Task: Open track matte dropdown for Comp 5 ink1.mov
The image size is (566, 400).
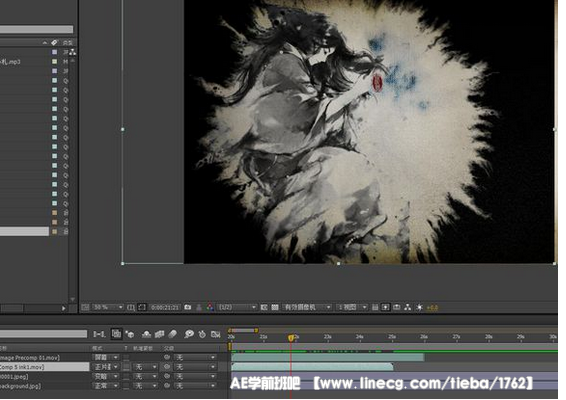Action: pyautogui.click(x=145, y=367)
